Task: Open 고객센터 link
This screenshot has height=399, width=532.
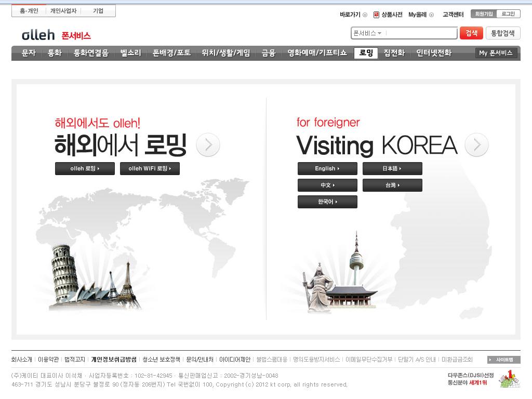Action: [x=453, y=15]
